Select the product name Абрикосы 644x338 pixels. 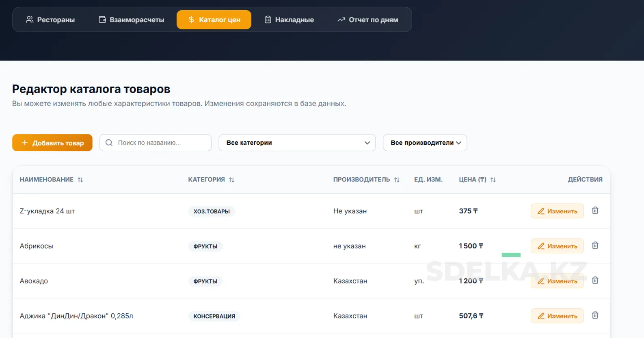point(36,246)
